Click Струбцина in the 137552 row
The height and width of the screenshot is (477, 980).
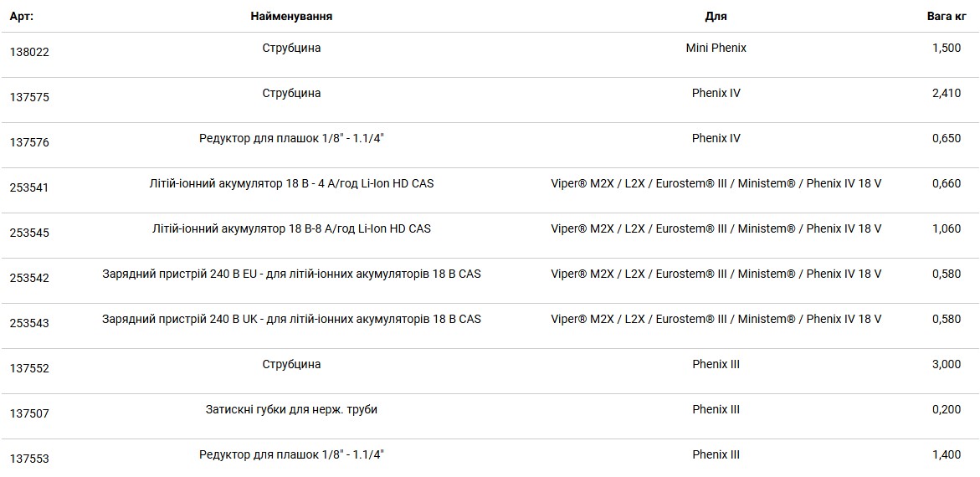point(291,364)
